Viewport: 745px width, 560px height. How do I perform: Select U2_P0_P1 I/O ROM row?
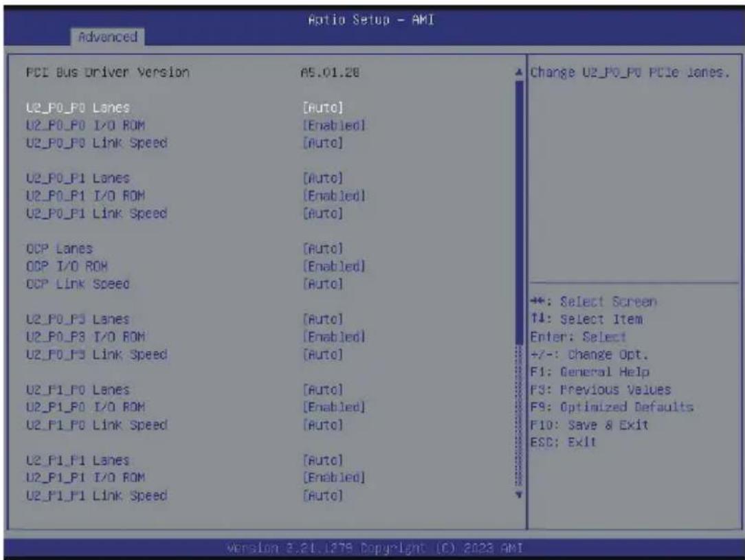[85, 196]
